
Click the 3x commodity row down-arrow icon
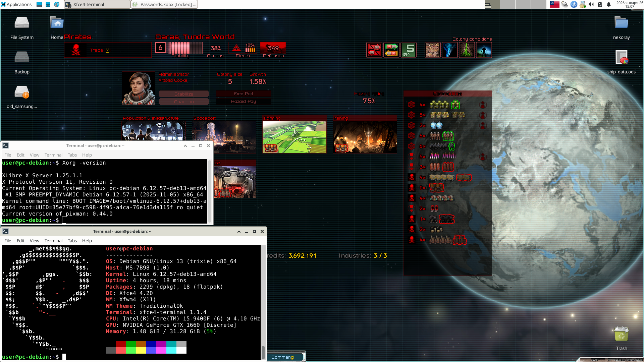point(412,167)
